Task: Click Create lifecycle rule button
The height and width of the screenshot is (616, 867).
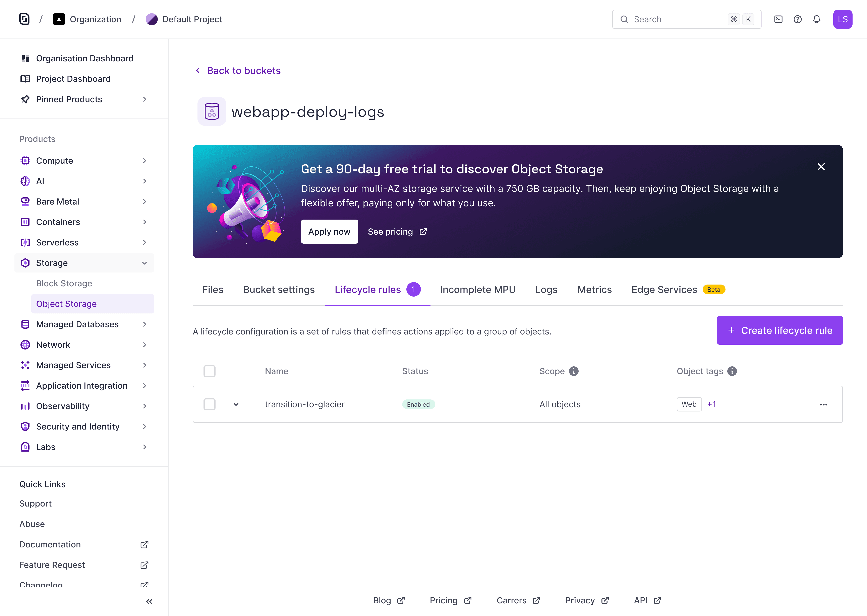Action: [779, 330]
